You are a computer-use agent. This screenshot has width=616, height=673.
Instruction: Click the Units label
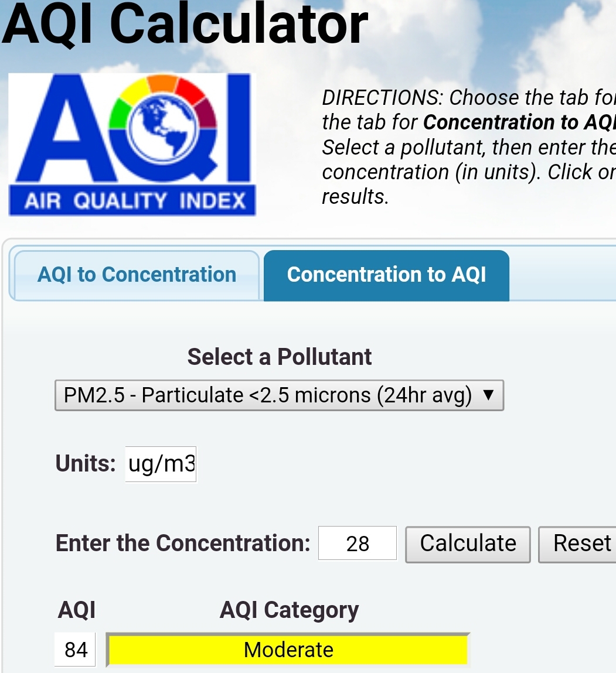pos(86,464)
